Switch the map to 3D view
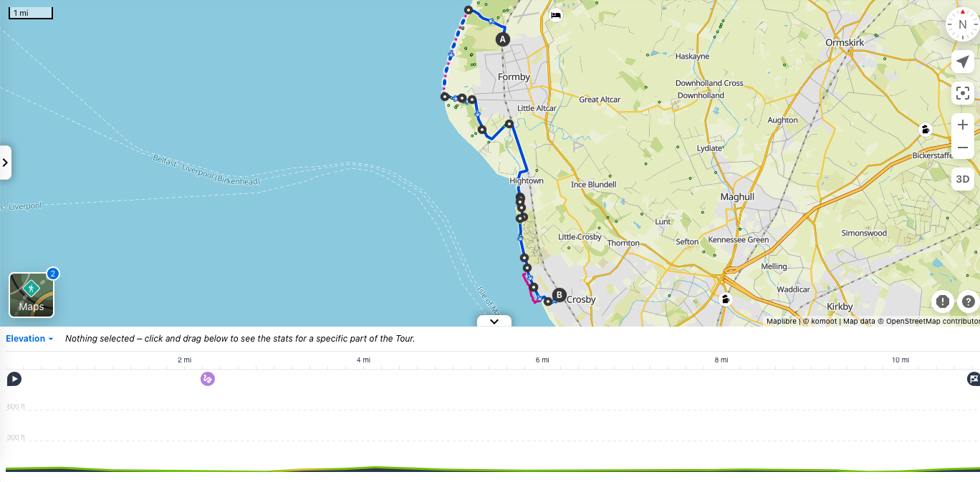The height and width of the screenshot is (482, 980). coord(962,179)
